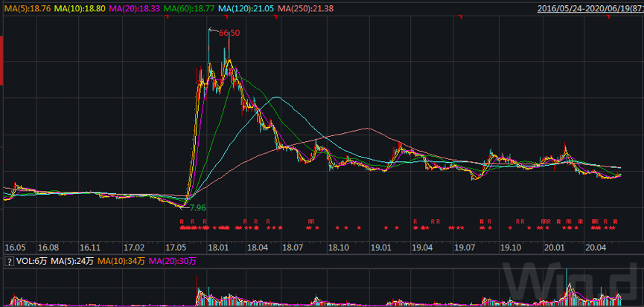Select the magenta volume MA(20):30万 label

click(x=173, y=261)
